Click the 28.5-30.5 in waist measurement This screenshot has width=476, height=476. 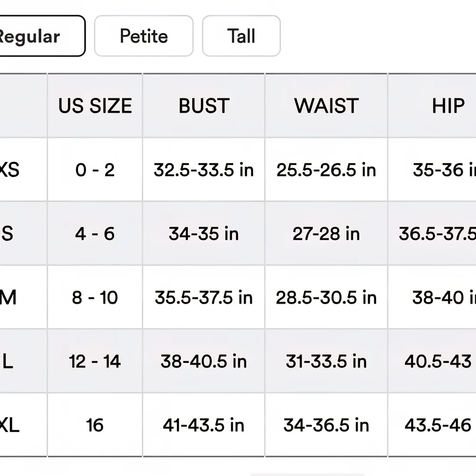pyautogui.click(x=327, y=297)
